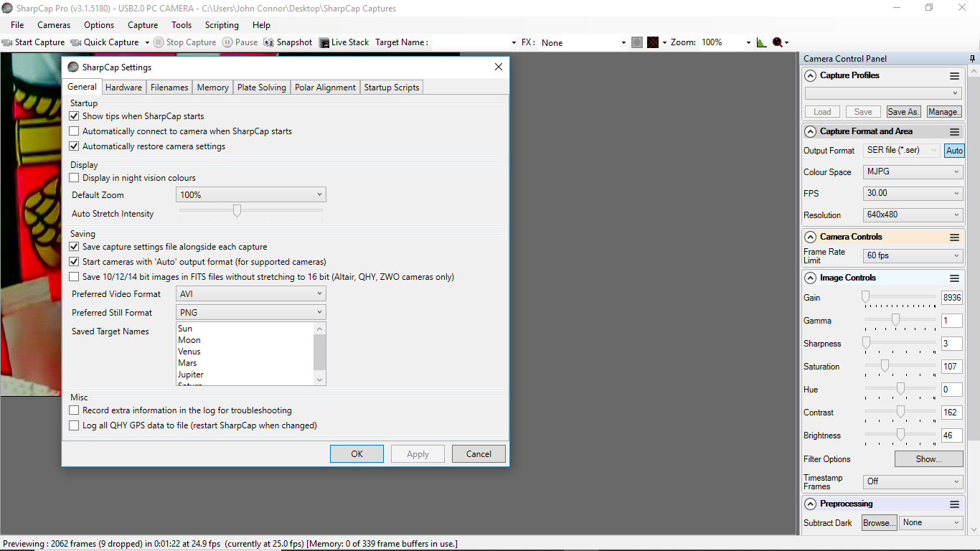Enable automatically connect to camera checkbox
The image size is (980, 551).
pos(74,131)
